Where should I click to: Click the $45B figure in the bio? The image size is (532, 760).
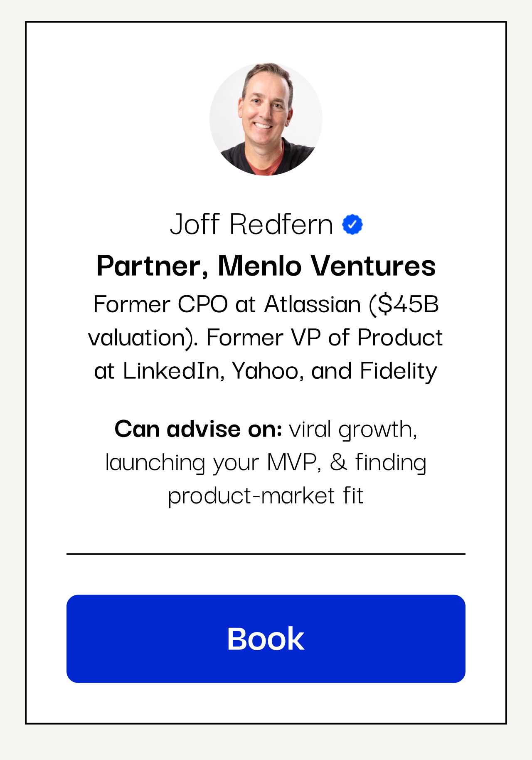click(404, 305)
